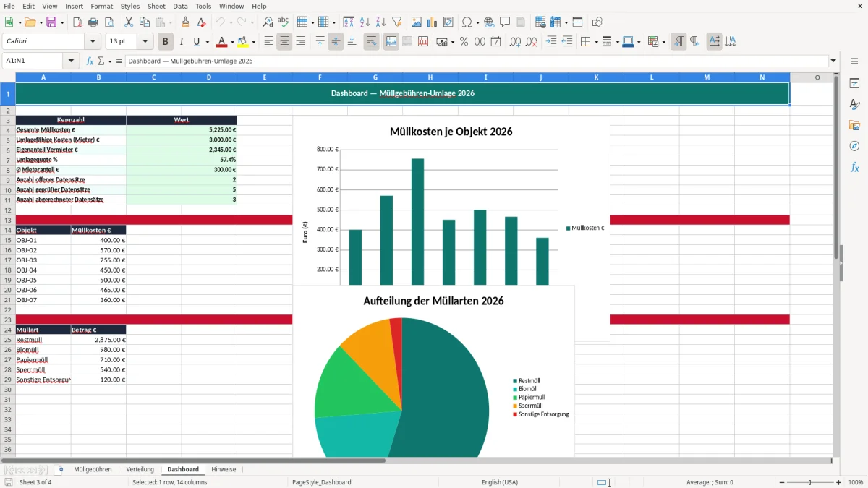Click the 100% zoom level

[856, 482]
